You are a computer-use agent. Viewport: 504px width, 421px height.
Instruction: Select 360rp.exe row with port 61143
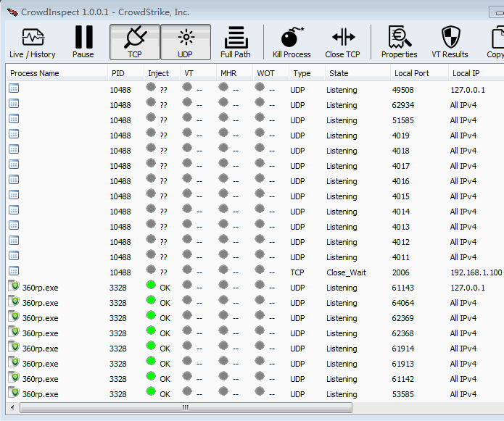[x=41, y=288]
